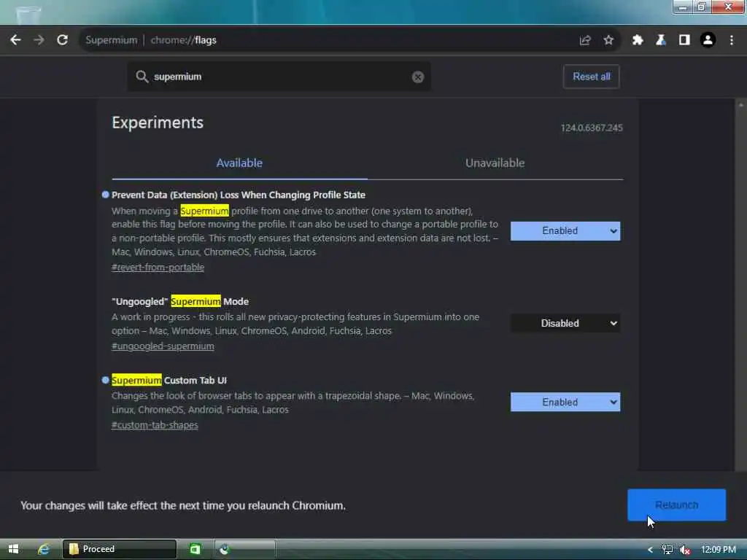
Task: Select the Proceed taskbar window
Action: (119, 549)
